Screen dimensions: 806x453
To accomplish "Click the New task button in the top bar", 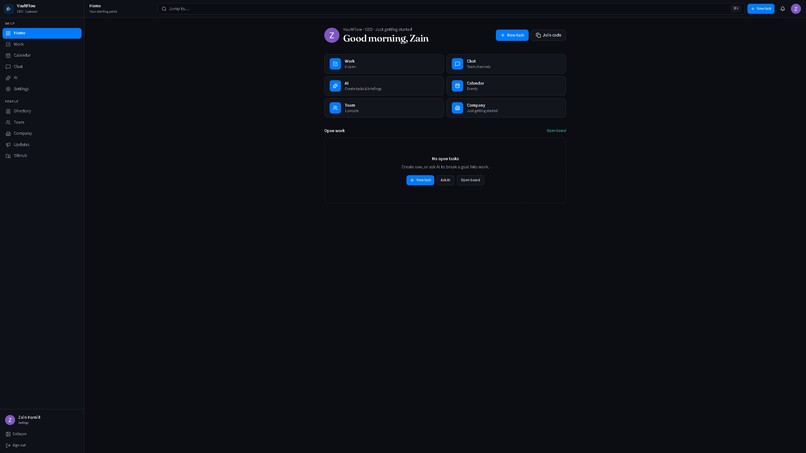I will 761,9.
